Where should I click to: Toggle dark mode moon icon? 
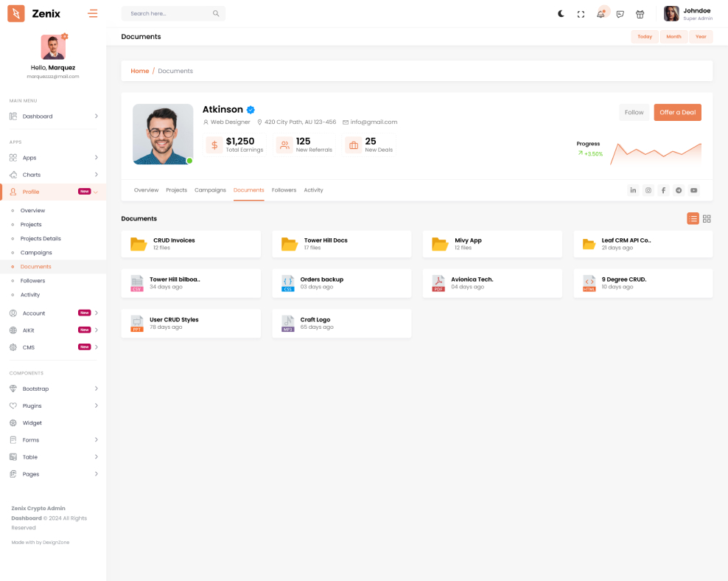(x=561, y=14)
